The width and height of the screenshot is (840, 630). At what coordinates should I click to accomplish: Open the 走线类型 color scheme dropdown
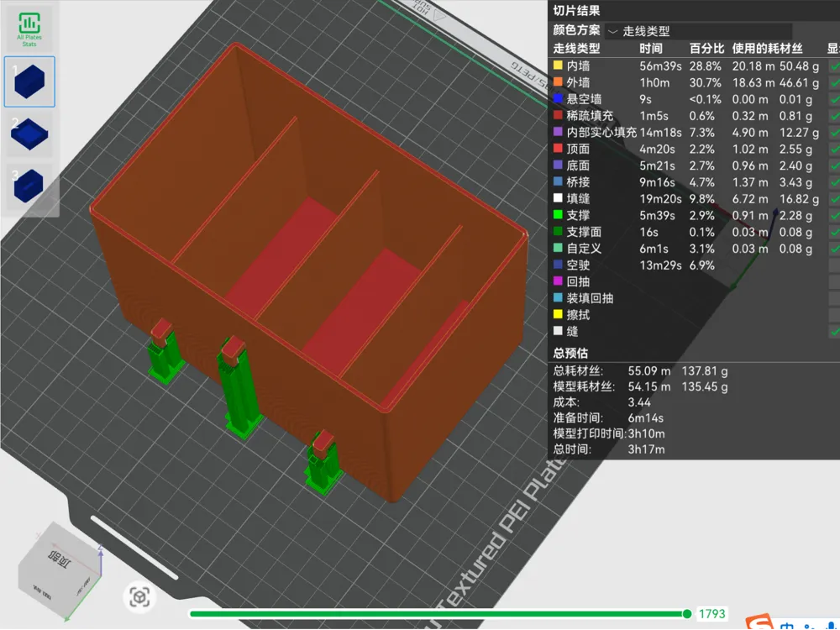[x=699, y=31]
